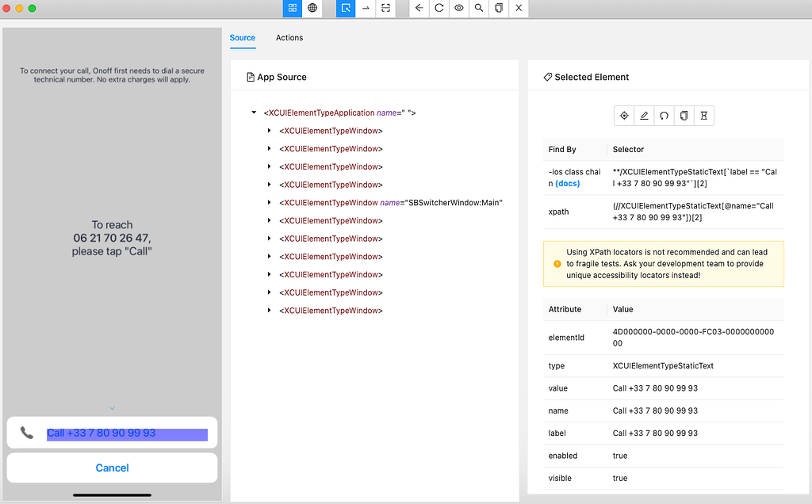The width and height of the screenshot is (812, 504).
Task: Activate the Select Elements pointer tool
Action: point(346,8)
